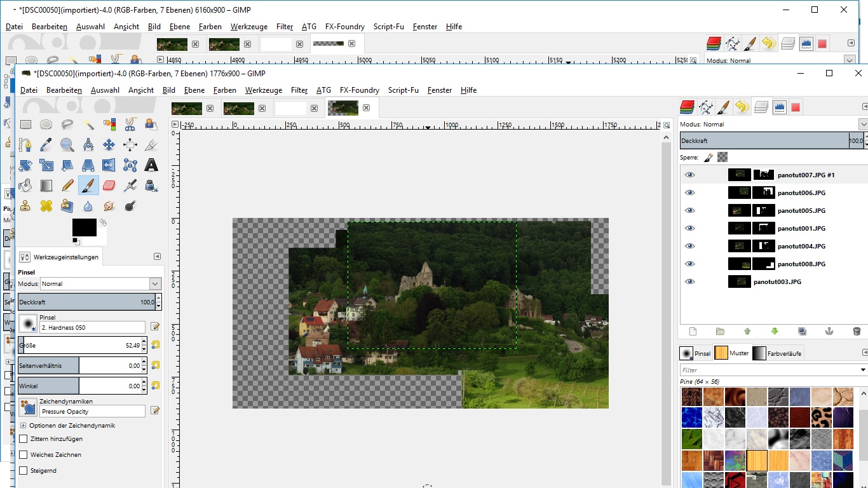Select the Bucket Fill tool

click(25, 186)
